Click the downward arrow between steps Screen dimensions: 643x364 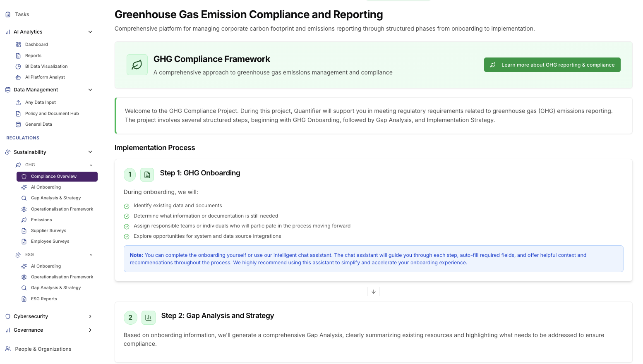click(373, 292)
